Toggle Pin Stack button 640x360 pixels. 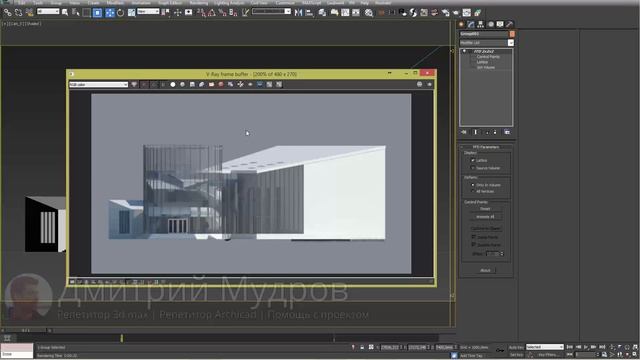coord(464,132)
